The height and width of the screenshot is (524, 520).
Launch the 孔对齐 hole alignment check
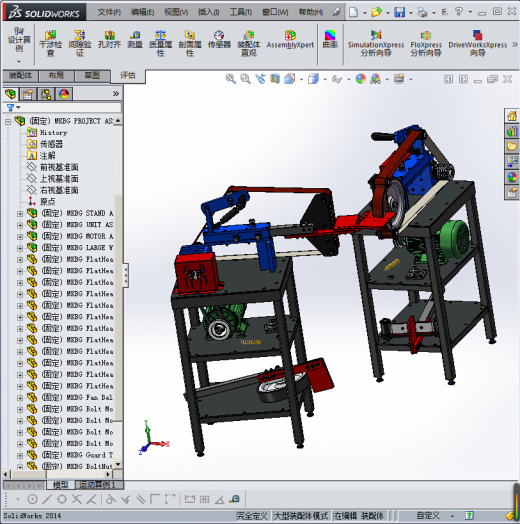109,39
